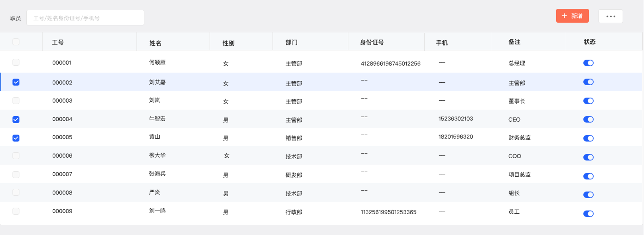This screenshot has height=235, width=644.
Task: Turn off status toggle for 黄山
Action: pyautogui.click(x=588, y=138)
